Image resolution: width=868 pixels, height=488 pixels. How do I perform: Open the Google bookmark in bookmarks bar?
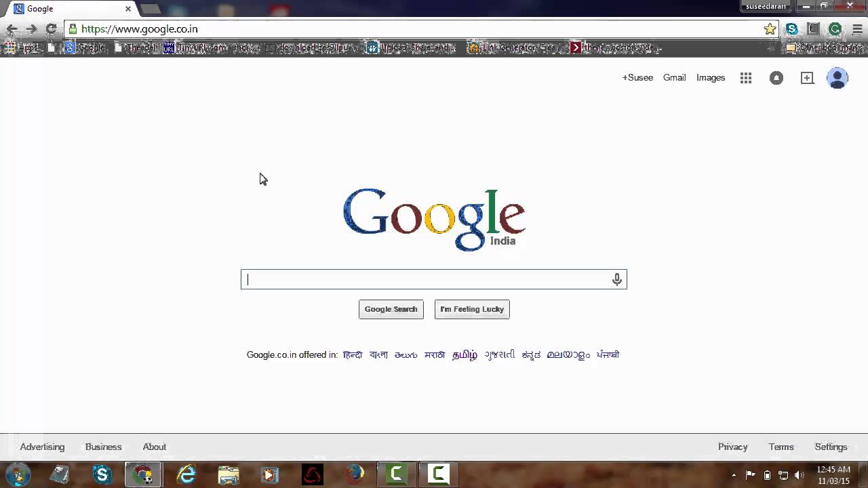(85, 47)
